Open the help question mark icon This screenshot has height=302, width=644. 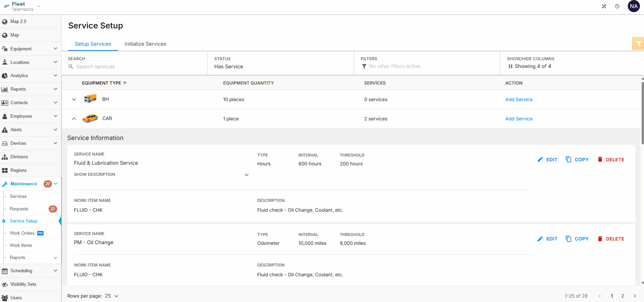617,6
